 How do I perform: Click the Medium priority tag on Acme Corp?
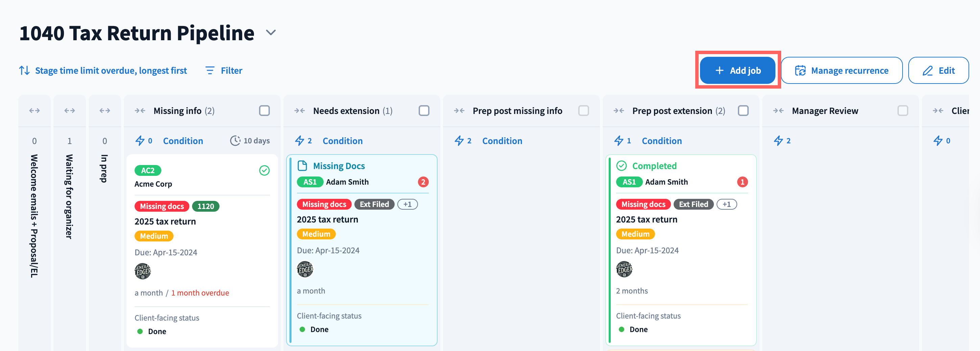point(154,236)
